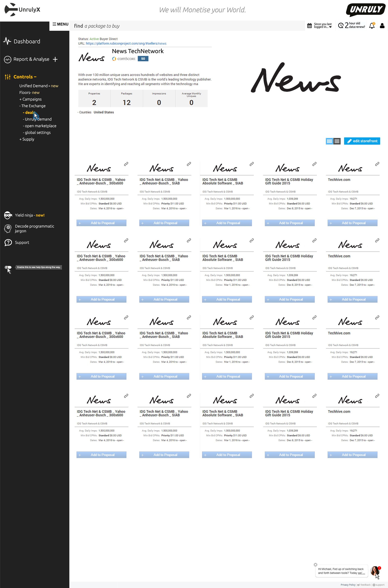Image resolution: width=388 pixels, height=588 pixels.
Task: Expand the + Campaigns submenu
Action: [31, 99]
